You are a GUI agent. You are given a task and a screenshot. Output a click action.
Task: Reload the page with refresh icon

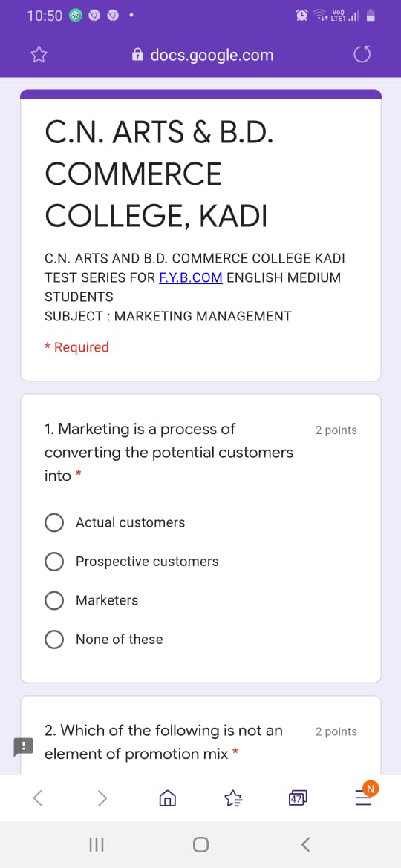[x=361, y=55]
